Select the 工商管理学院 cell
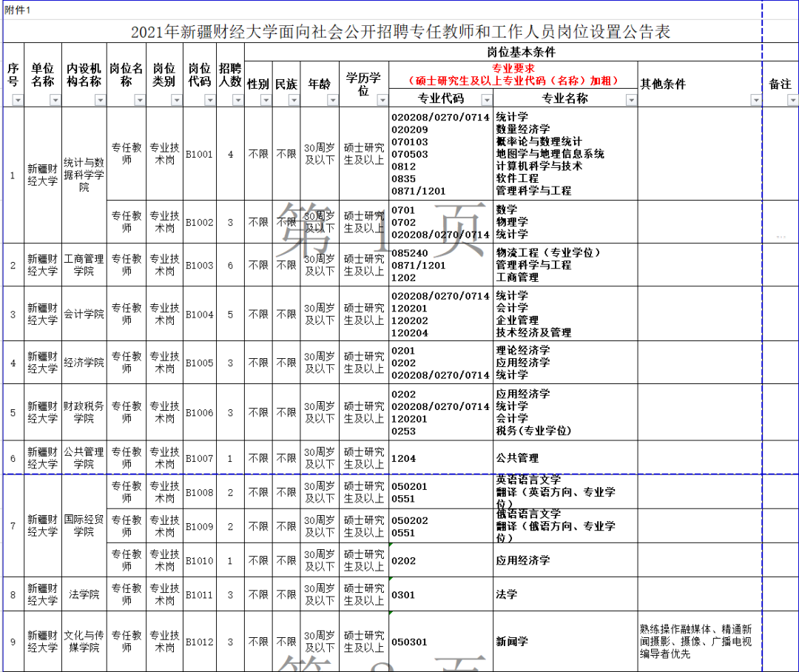Viewport: 799px width, 672px height. point(84,265)
